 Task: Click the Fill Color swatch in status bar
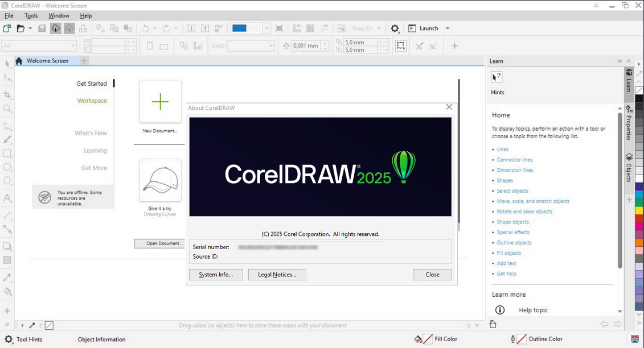pos(428,339)
